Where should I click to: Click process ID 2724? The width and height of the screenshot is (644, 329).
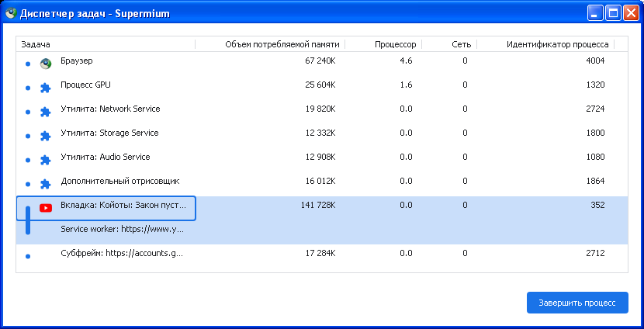point(595,109)
